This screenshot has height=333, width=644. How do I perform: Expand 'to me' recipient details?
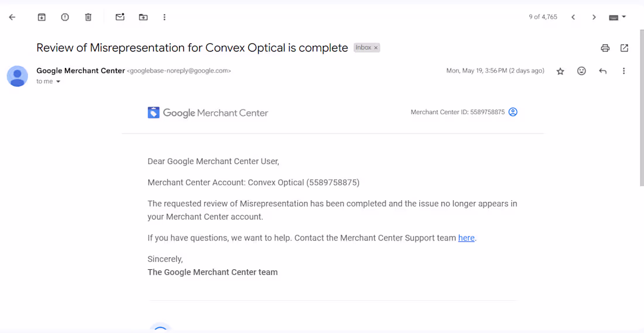(x=58, y=82)
